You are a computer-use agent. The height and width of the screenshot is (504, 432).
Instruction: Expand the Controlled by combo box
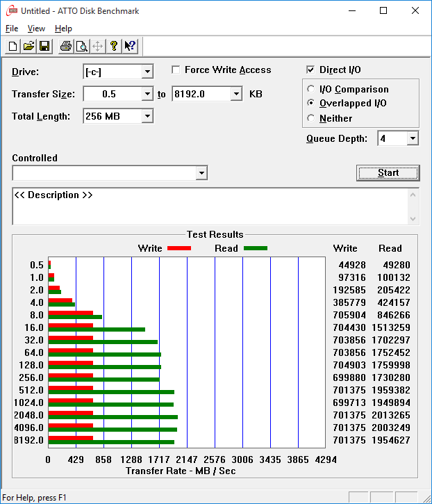[x=201, y=173]
